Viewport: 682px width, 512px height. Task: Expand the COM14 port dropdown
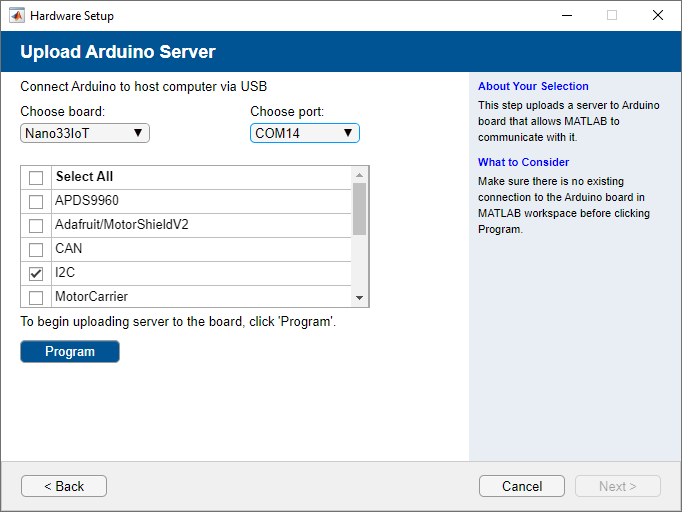click(304, 133)
